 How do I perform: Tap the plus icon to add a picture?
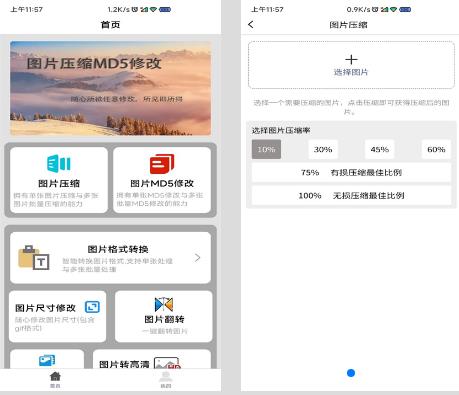pyautogui.click(x=351, y=60)
